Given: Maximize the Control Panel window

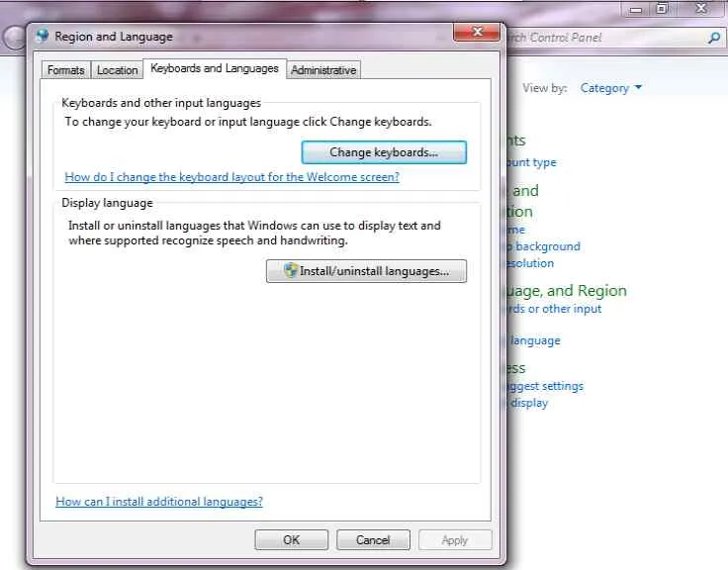Looking at the screenshot, I should [662, 9].
